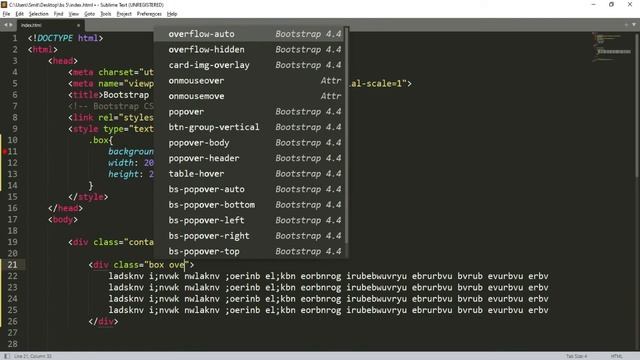Image resolution: width=640 pixels, height=360 pixels.
Task: Open the Help menu
Action: click(172, 14)
